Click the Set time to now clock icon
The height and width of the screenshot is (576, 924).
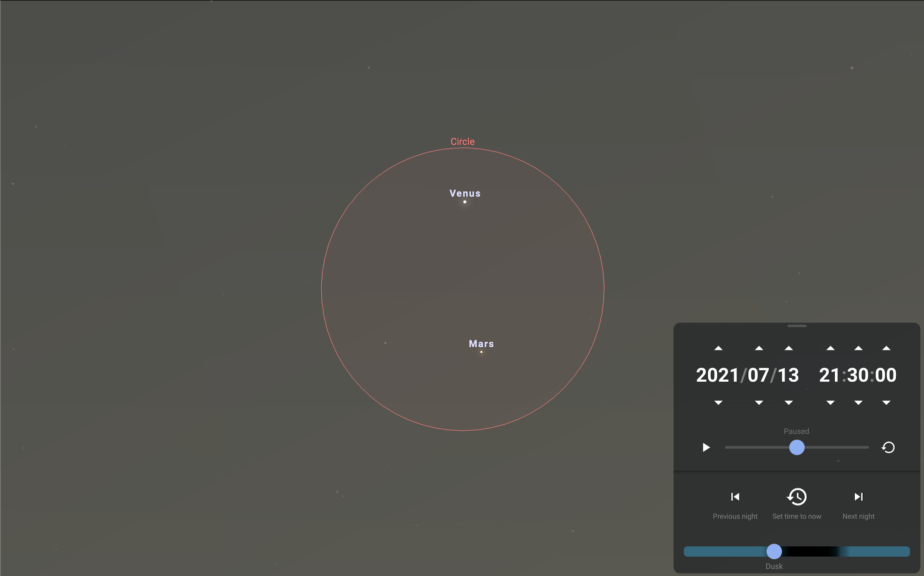point(797,497)
